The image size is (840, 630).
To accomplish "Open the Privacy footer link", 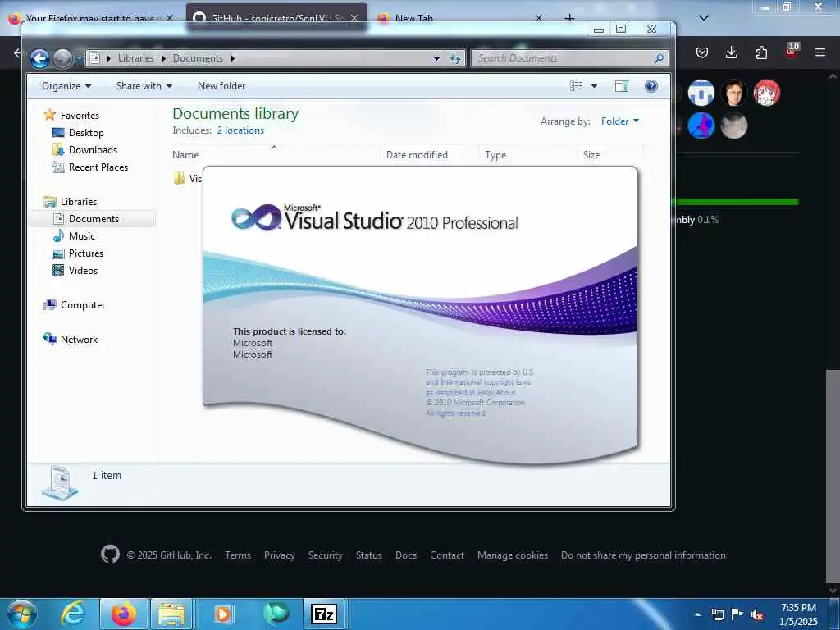I will coord(280,555).
